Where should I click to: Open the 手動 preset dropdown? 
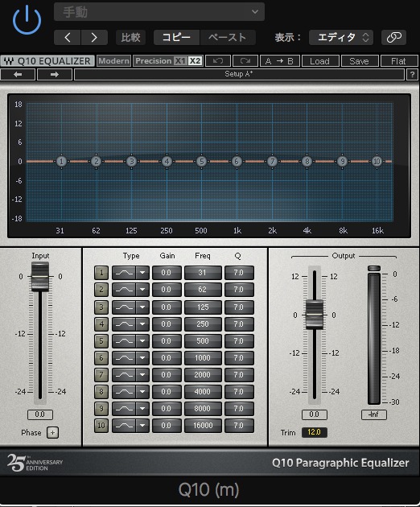[x=159, y=12]
